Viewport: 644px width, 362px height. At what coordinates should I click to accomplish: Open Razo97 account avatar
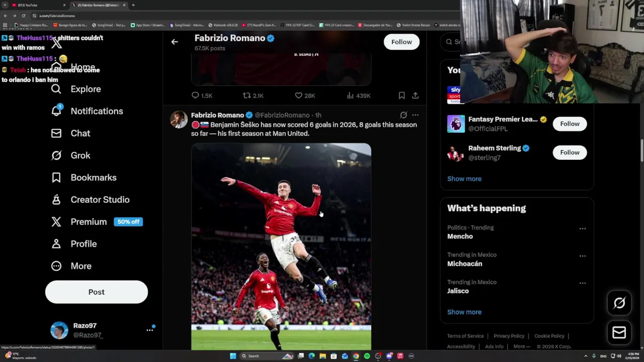(59, 330)
